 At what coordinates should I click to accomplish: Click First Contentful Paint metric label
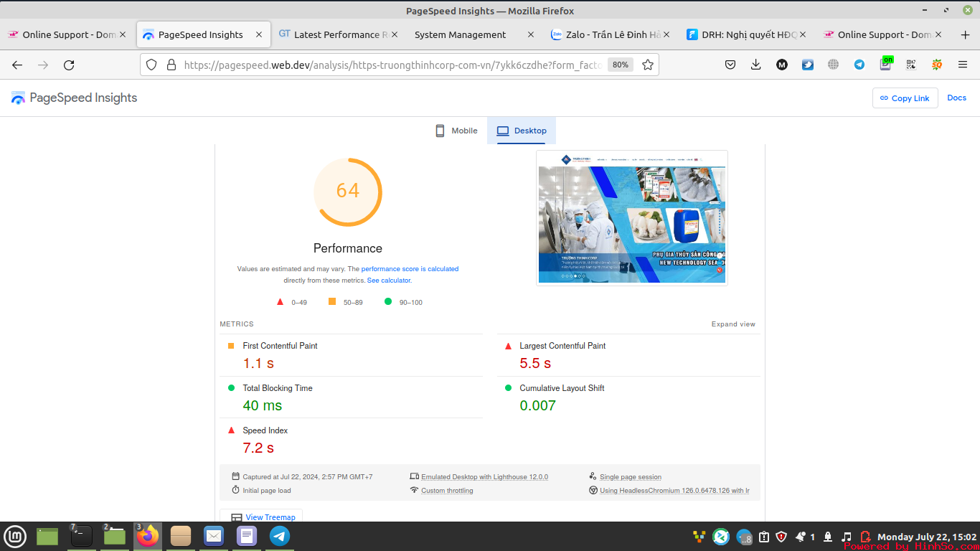click(280, 346)
